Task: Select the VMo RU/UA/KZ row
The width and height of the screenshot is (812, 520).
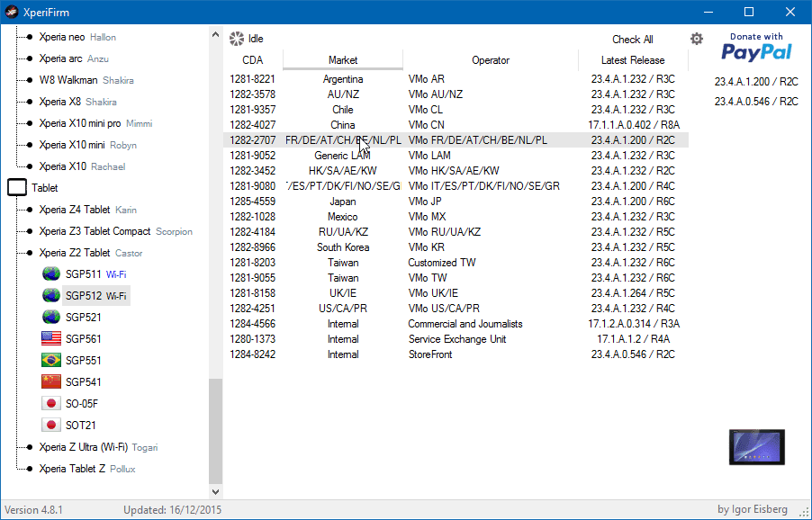Action: click(456, 232)
